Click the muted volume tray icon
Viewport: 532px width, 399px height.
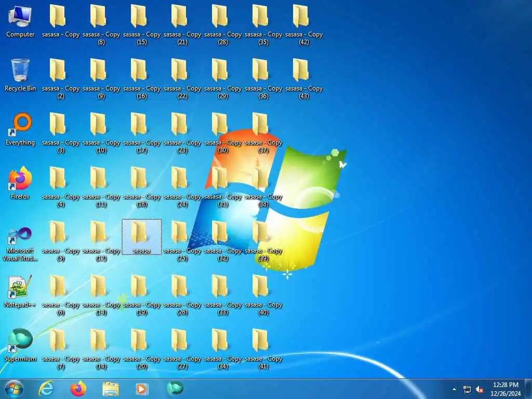click(x=480, y=390)
